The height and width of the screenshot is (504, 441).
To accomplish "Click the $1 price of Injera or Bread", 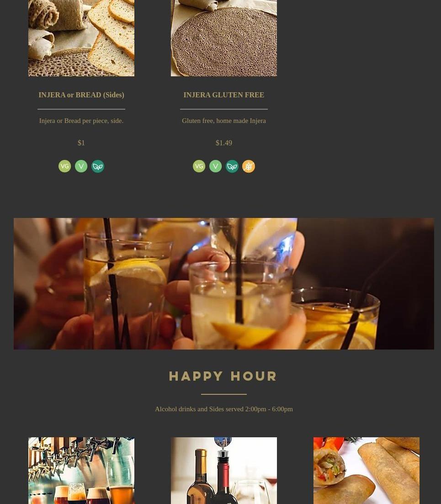I will click(81, 143).
